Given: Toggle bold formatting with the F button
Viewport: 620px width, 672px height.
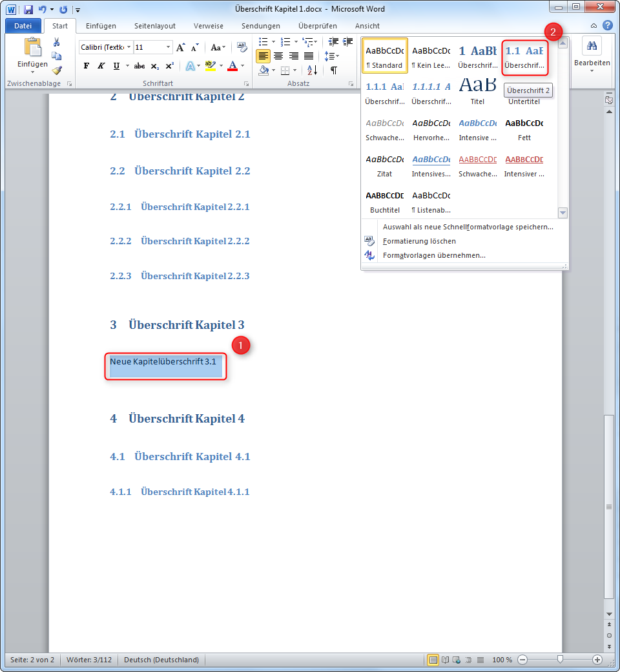Looking at the screenshot, I should coord(87,65).
